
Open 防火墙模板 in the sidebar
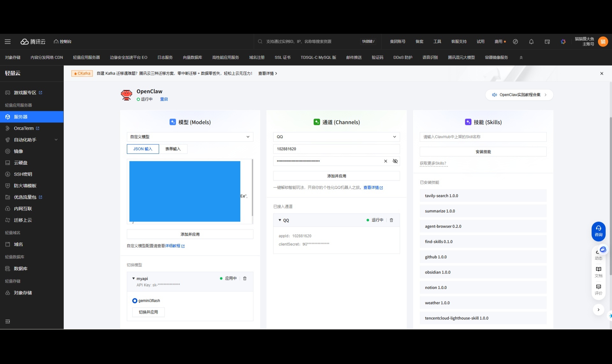coord(25,186)
